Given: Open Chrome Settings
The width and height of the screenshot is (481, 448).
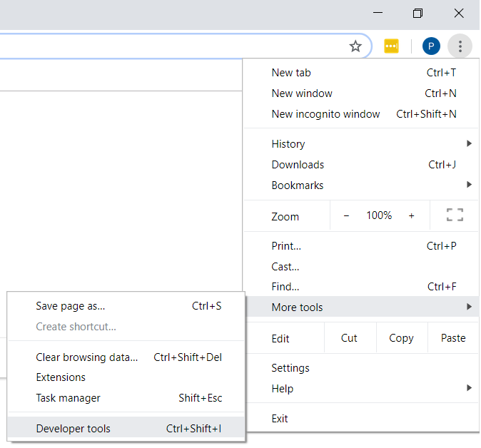Looking at the screenshot, I should coord(290,368).
